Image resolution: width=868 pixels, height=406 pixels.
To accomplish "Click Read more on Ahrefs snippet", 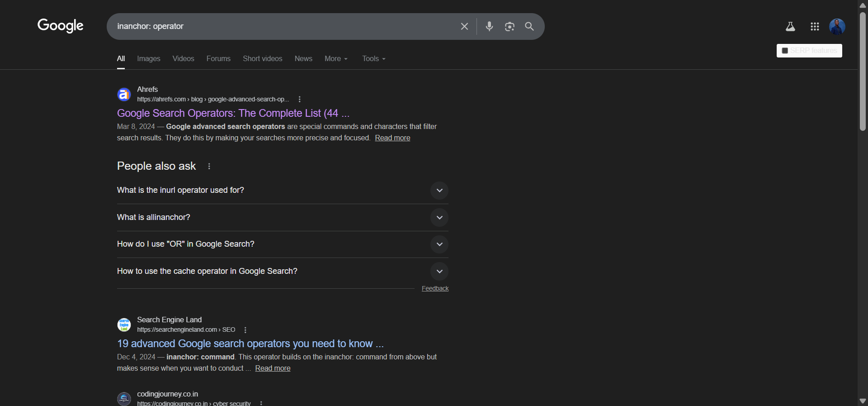I will (x=392, y=138).
